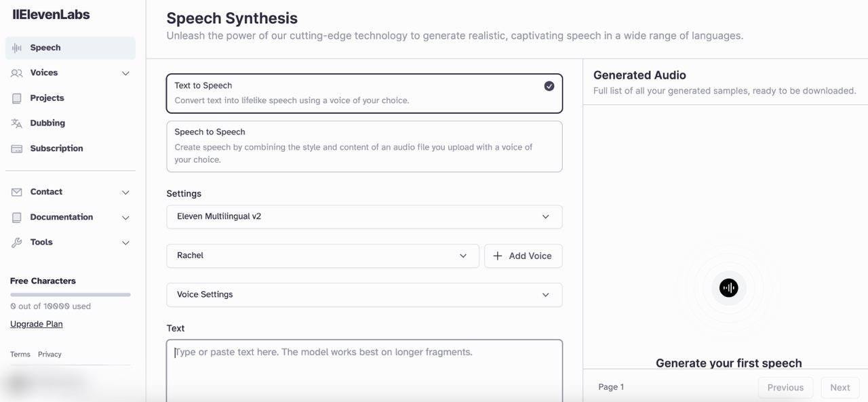Open Documentation in the sidebar

point(71,218)
